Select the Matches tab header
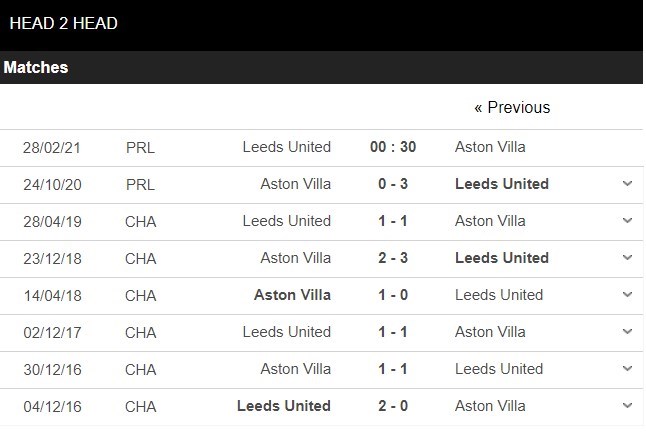Image resolution: width=646 pixels, height=432 pixels. (36, 68)
